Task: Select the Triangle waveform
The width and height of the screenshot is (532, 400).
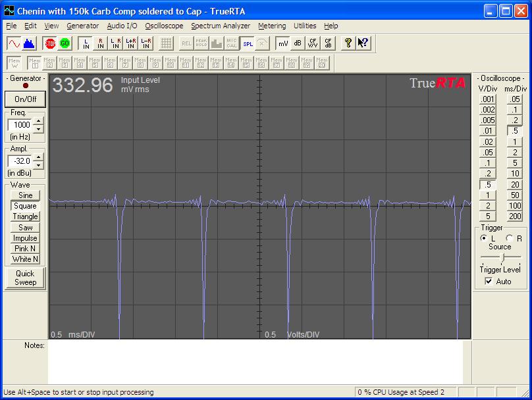Action: pyautogui.click(x=25, y=216)
